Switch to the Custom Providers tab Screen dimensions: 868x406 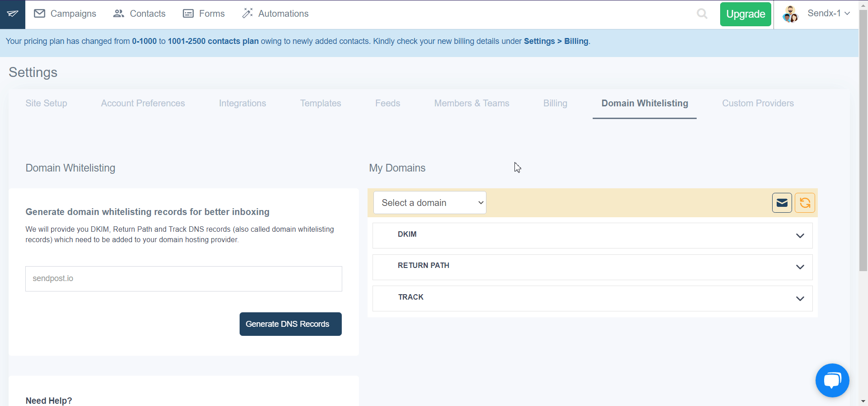(x=758, y=103)
